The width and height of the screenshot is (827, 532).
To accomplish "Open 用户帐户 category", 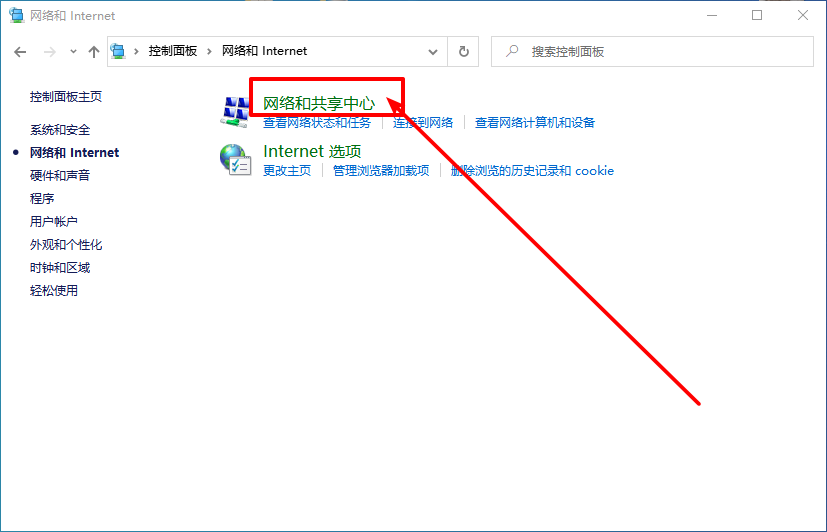I will [54, 222].
